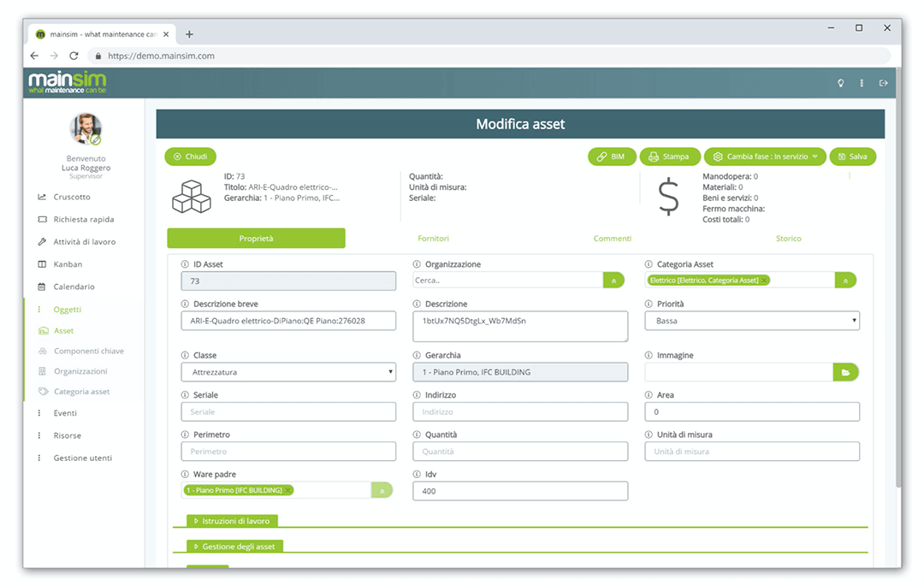Click the dollar costs icon
This screenshot has height=585, width=924.
point(668,197)
